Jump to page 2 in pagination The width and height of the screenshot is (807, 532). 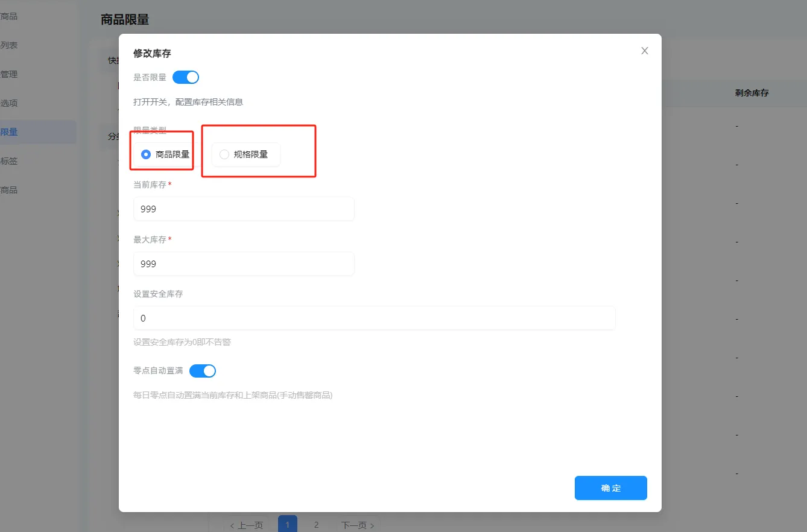click(x=316, y=524)
